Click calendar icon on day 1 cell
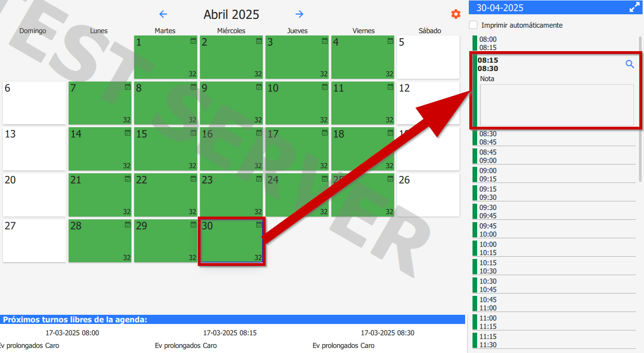The image size is (644, 353). (x=193, y=41)
